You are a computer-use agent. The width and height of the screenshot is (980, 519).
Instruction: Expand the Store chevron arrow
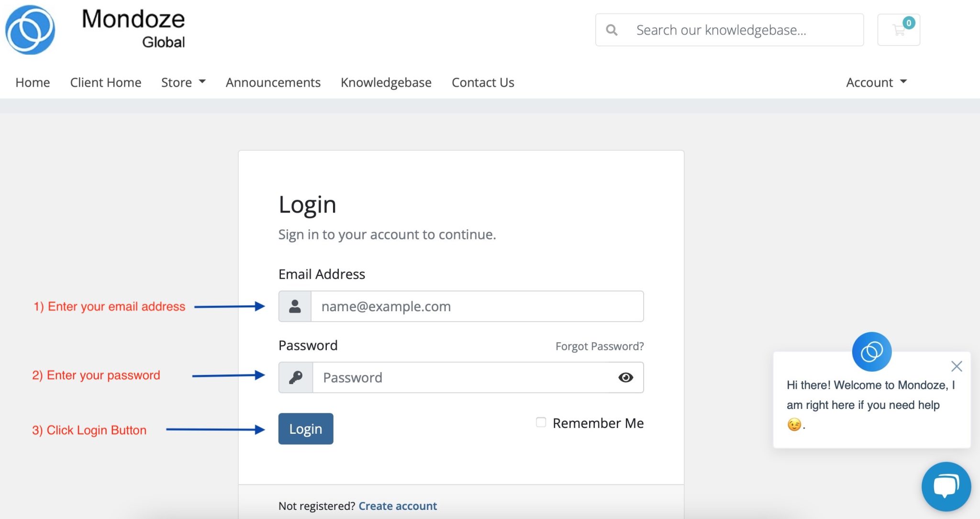[202, 82]
